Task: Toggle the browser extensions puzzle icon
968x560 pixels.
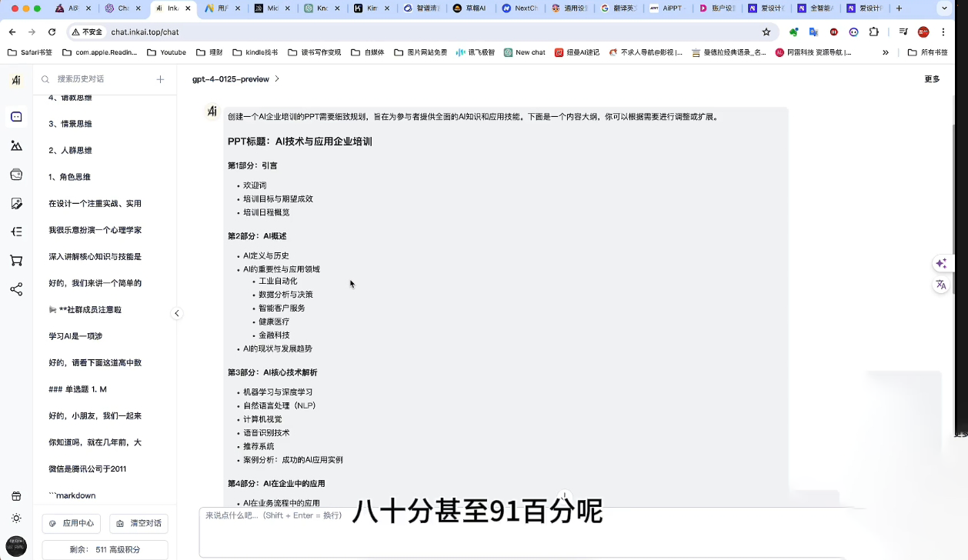Action: tap(873, 32)
